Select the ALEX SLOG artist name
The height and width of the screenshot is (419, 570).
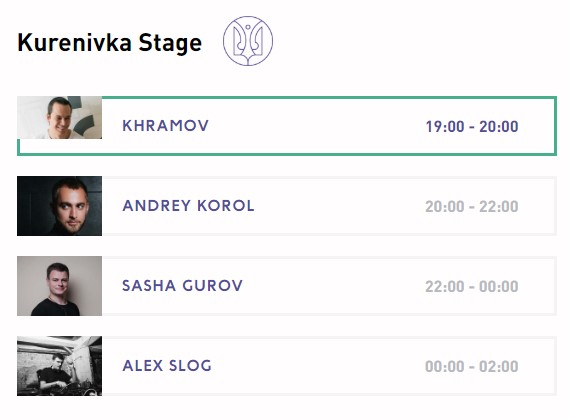tap(167, 366)
